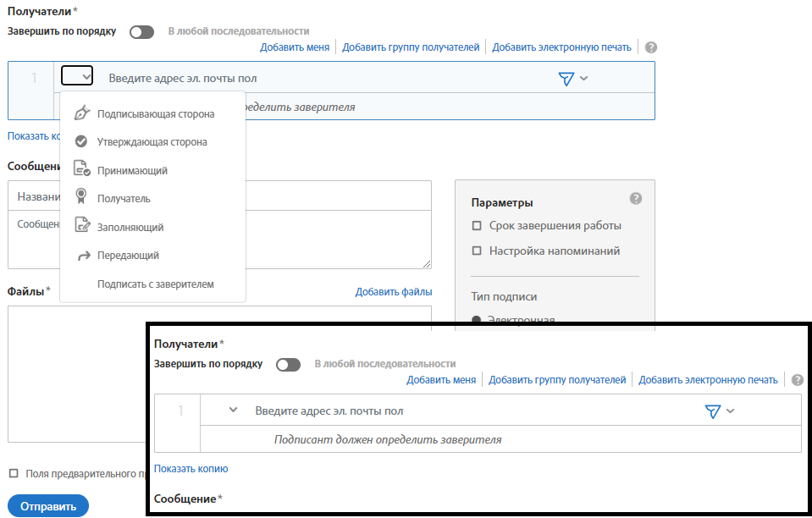
Task: Tick 'Поля предварительного п…' checkbox
Action: [x=14, y=473]
